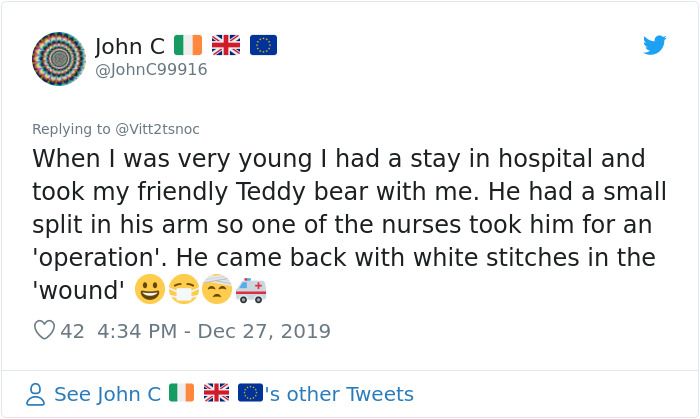Click the EU flag in the footer link

pos(250,393)
